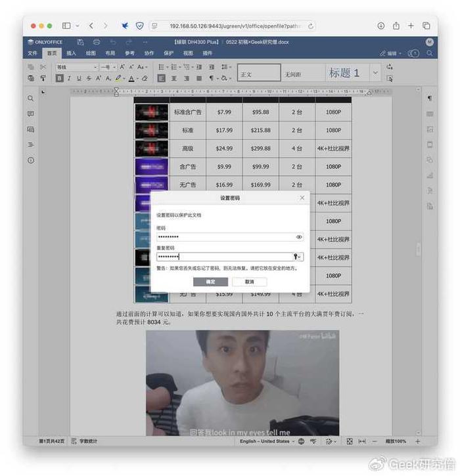Toggle bold formatting

[x=60, y=78]
